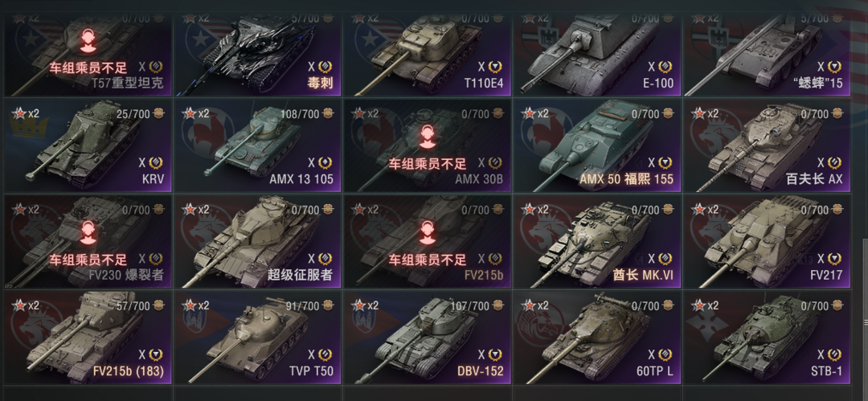Click the insufficient-crew icon on AMX 30B

click(x=426, y=137)
